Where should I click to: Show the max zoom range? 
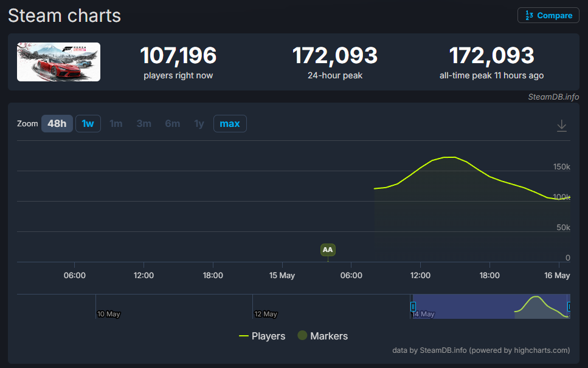click(x=230, y=123)
